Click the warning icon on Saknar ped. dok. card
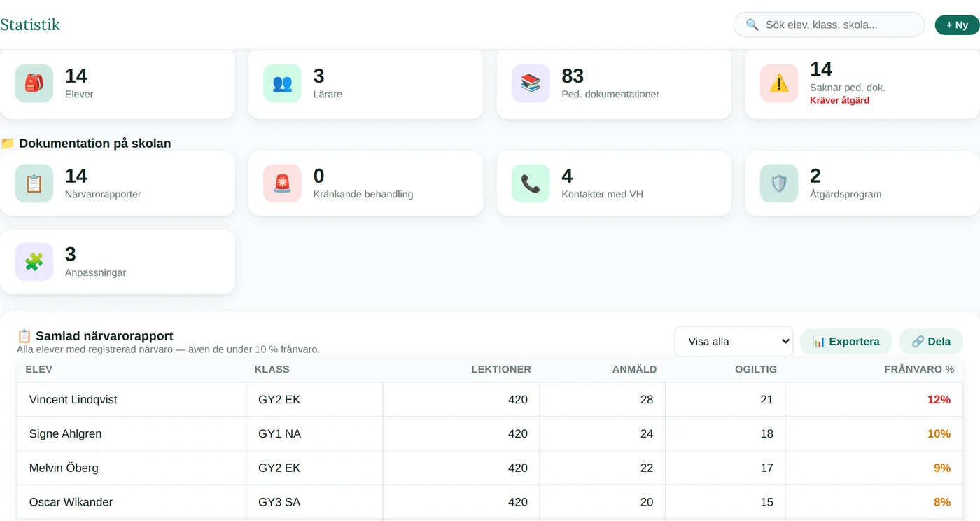 779,83
